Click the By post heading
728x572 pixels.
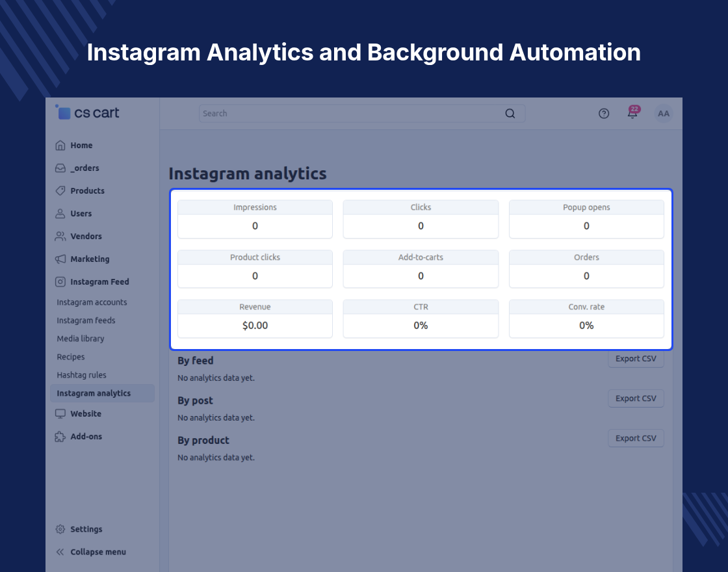click(195, 400)
